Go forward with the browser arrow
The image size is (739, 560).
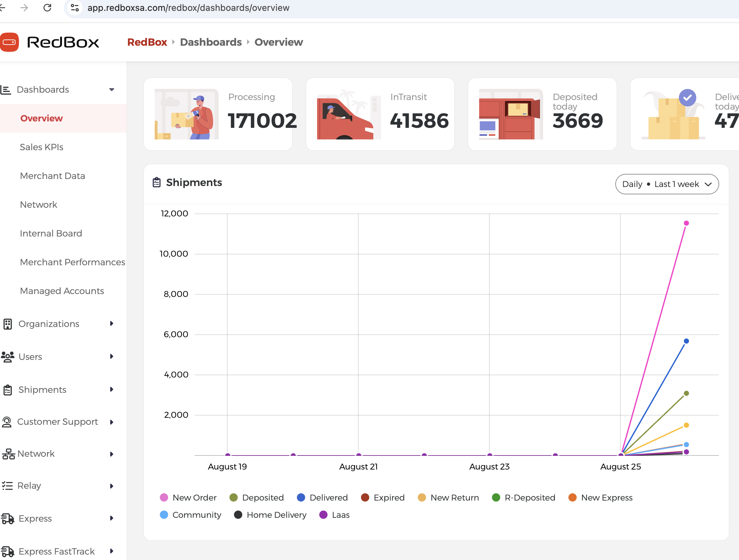point(24,7)
